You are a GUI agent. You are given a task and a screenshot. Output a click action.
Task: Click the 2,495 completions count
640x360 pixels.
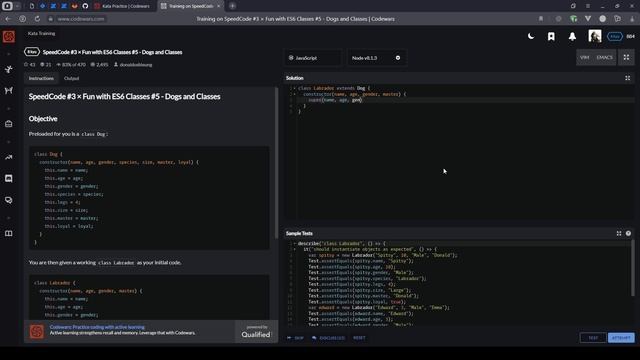[99, 64]
